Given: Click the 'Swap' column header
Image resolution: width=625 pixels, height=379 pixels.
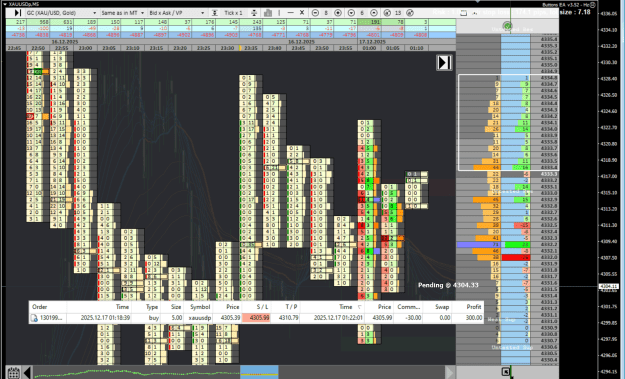Looking at the screenshot, I should 436,307.
